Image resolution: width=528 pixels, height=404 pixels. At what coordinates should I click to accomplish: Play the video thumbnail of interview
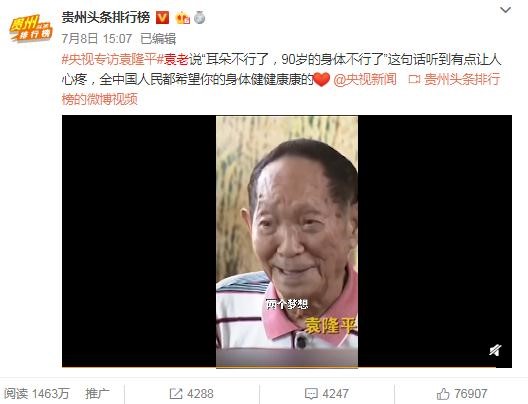click(x=287, y=241)
